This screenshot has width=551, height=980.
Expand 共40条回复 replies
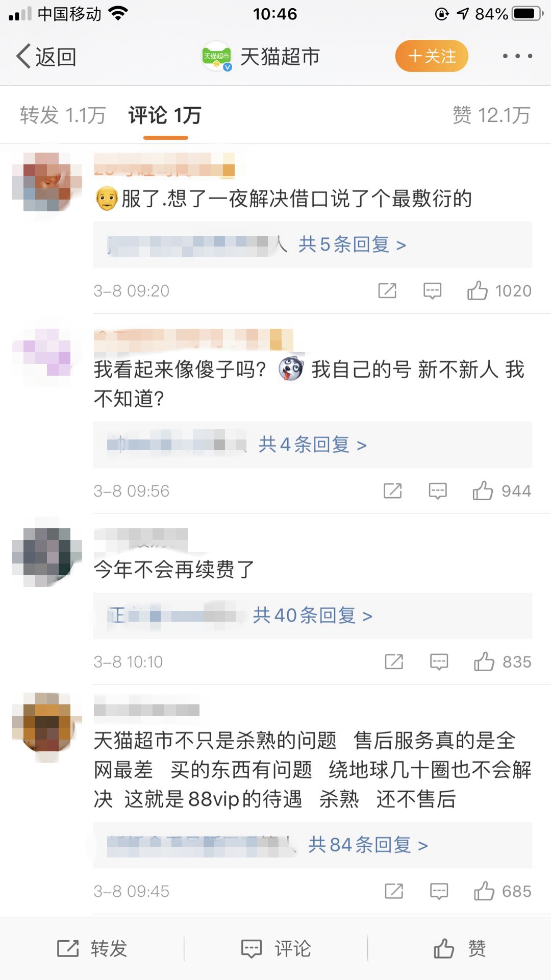tap(313, 616)
